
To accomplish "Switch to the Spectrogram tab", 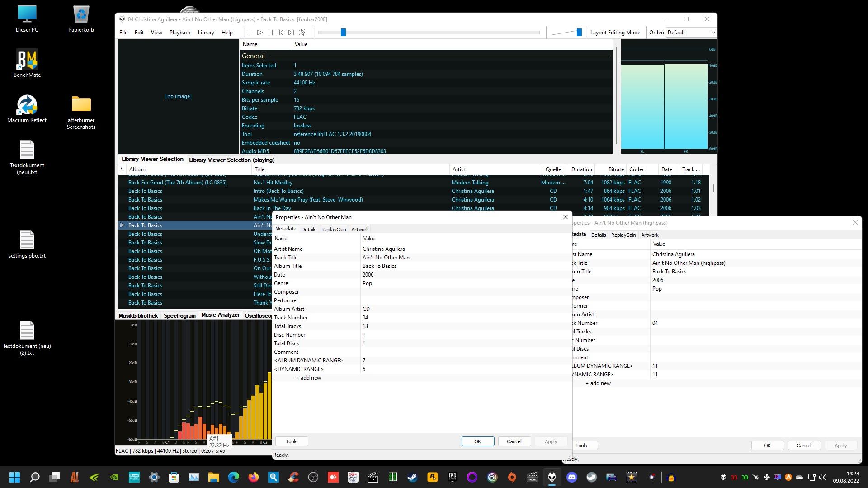I will (179, 316).
